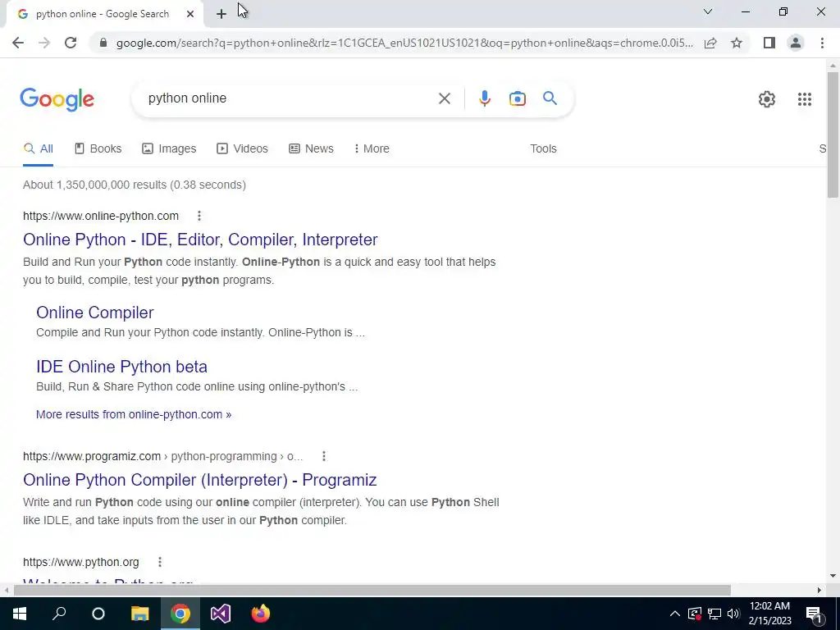The image size is (840, 630).
Task: Open the notification center
Action: (x=815, y=614)
